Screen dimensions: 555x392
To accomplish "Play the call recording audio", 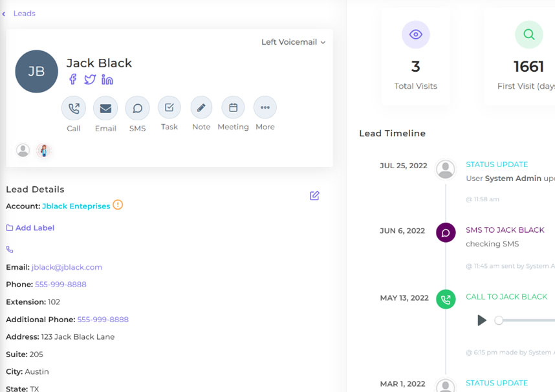I will click(x=481, y=320).
